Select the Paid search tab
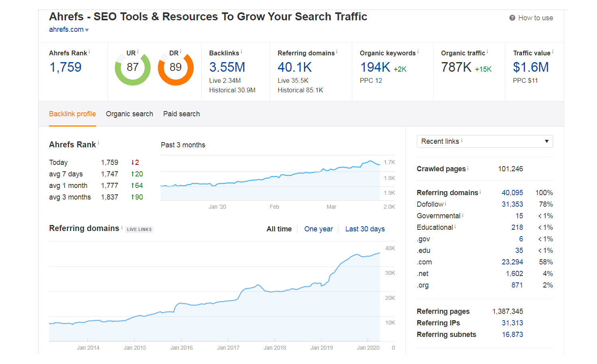597x364 pixels. 181,114
